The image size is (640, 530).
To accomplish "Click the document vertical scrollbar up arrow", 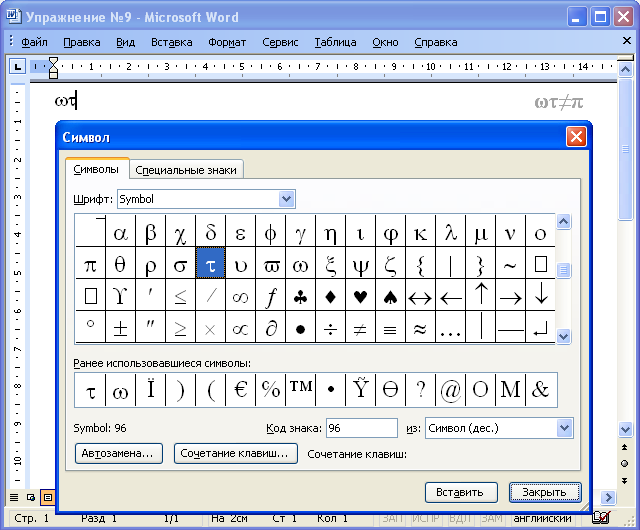I will (625, 69).
